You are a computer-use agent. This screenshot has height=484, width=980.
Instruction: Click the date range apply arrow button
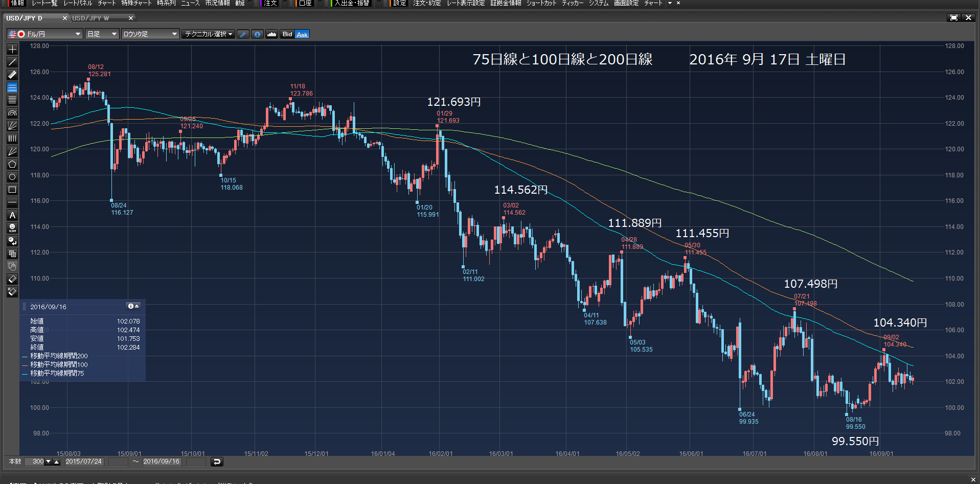point(217,462)
